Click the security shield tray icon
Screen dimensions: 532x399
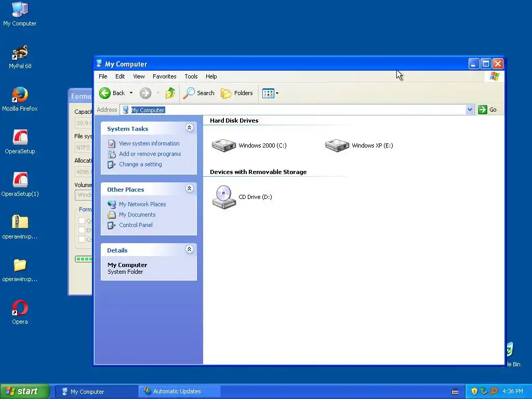[474, 392]
